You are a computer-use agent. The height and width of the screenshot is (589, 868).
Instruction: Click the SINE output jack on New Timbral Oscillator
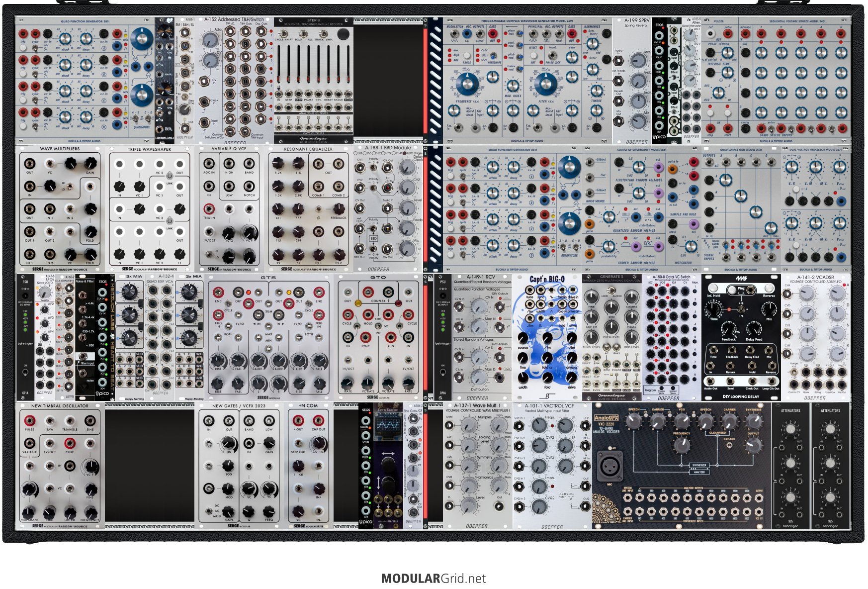pyautogui.click(x=90, y=421)
